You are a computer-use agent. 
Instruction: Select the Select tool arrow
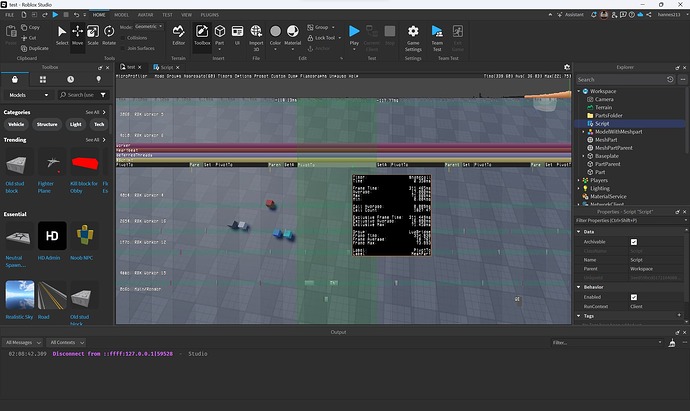pyautogui.click(x=62, y=35)
